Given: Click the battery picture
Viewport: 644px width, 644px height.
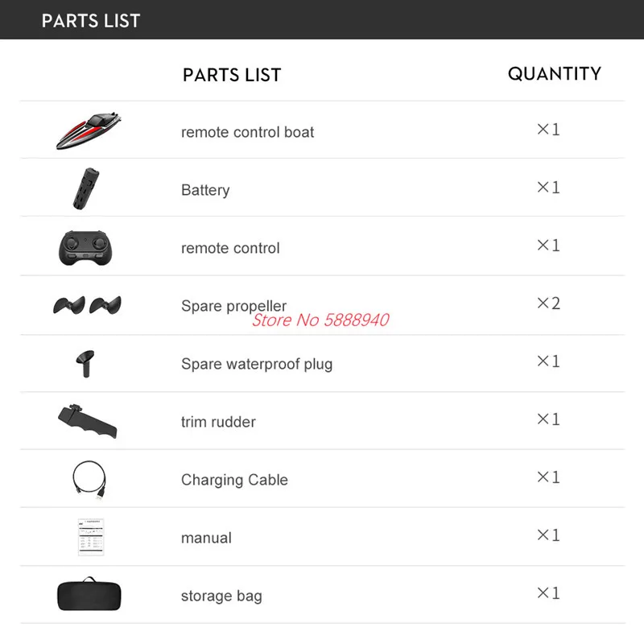Looking at the screenshot, I should tap(86, 188).
